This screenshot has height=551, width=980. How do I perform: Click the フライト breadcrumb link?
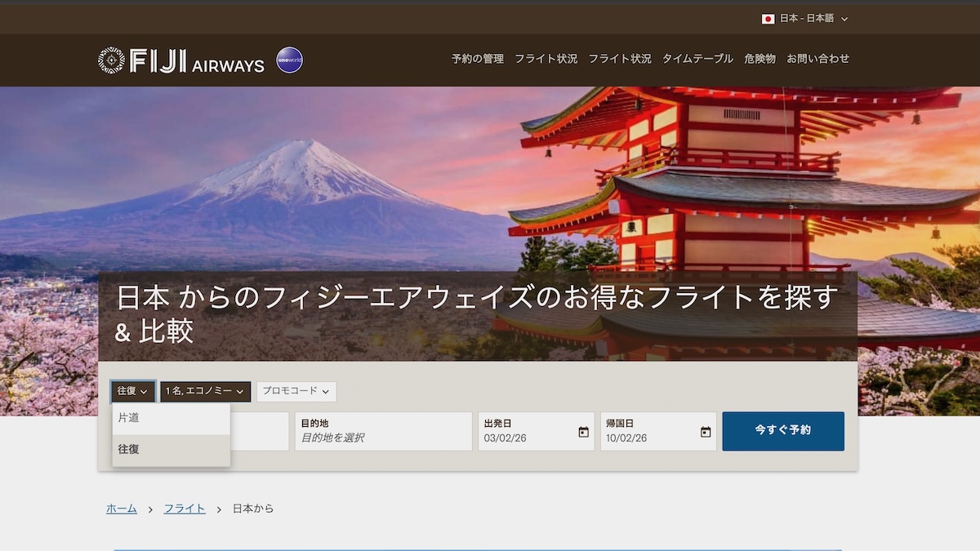pos(185,508)
